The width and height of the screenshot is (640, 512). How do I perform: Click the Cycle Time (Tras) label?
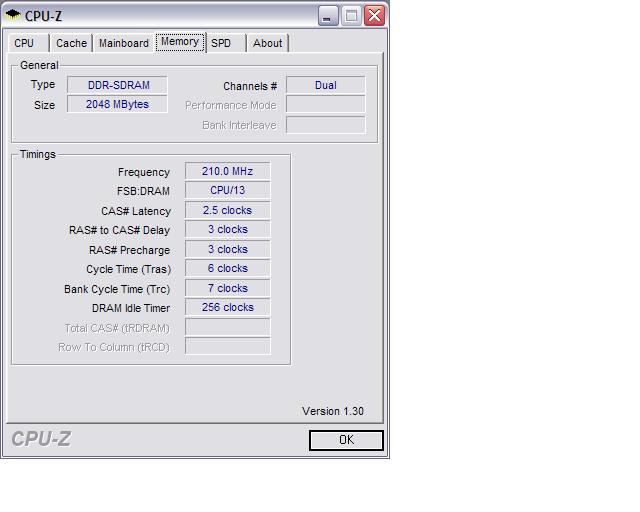pos(129,269)
